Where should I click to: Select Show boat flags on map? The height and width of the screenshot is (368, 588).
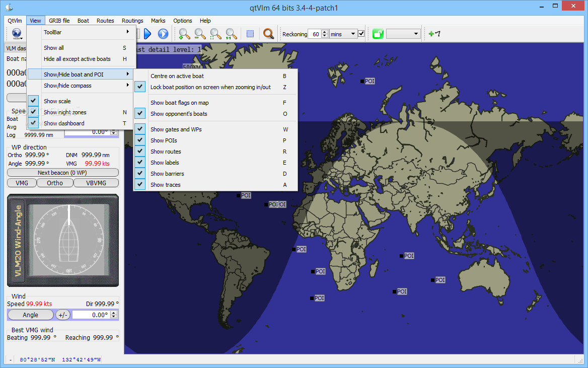point(215,102)
